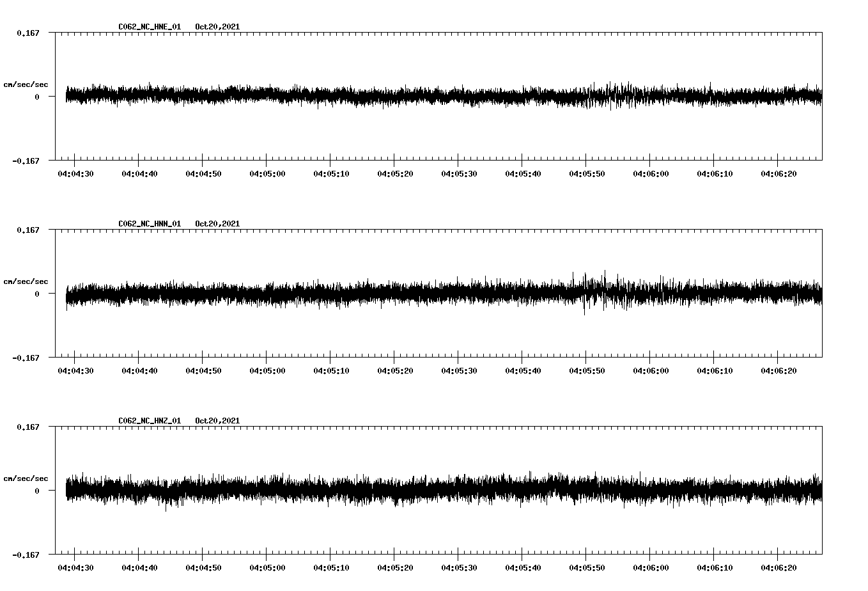This screenshot has height=591, width=868.
Task: Choose 04:05:10 time label on HNZ plot
Action: pos(331,567)
